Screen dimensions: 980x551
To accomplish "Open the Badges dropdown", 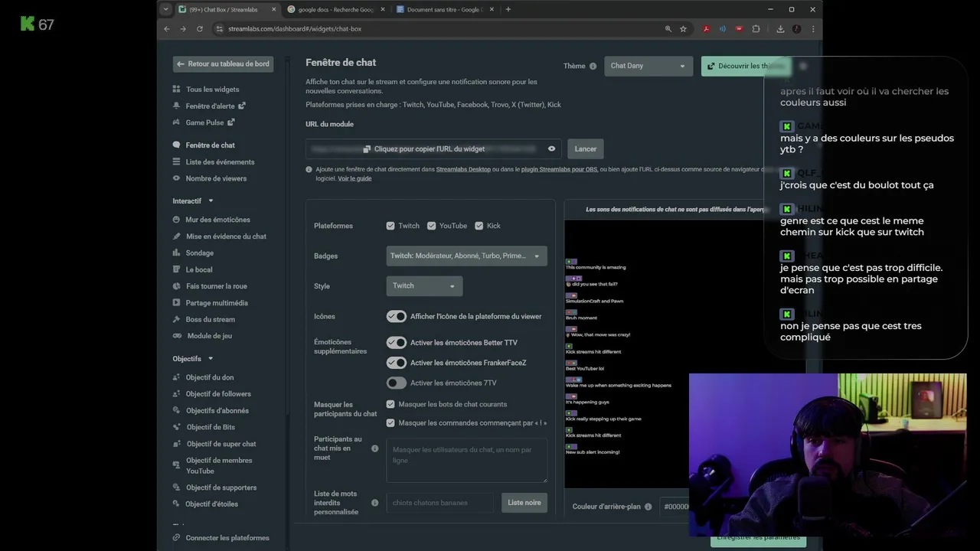I will 466,256.
